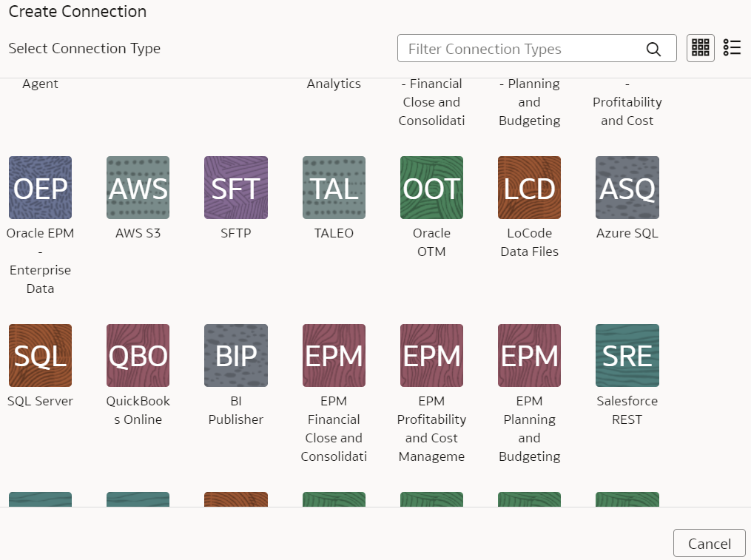Choose EPM Profitability and Cost Management tile

pyautogui.click(x=431, y=356)
